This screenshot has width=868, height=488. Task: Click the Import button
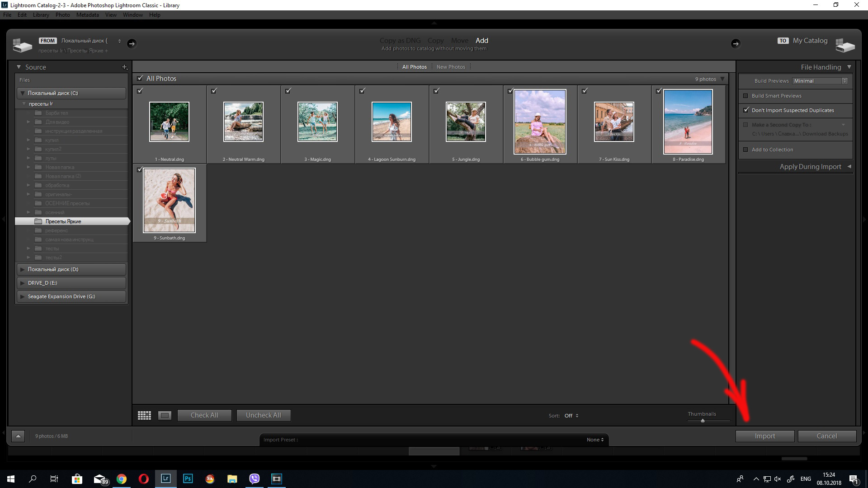[764, 436]
